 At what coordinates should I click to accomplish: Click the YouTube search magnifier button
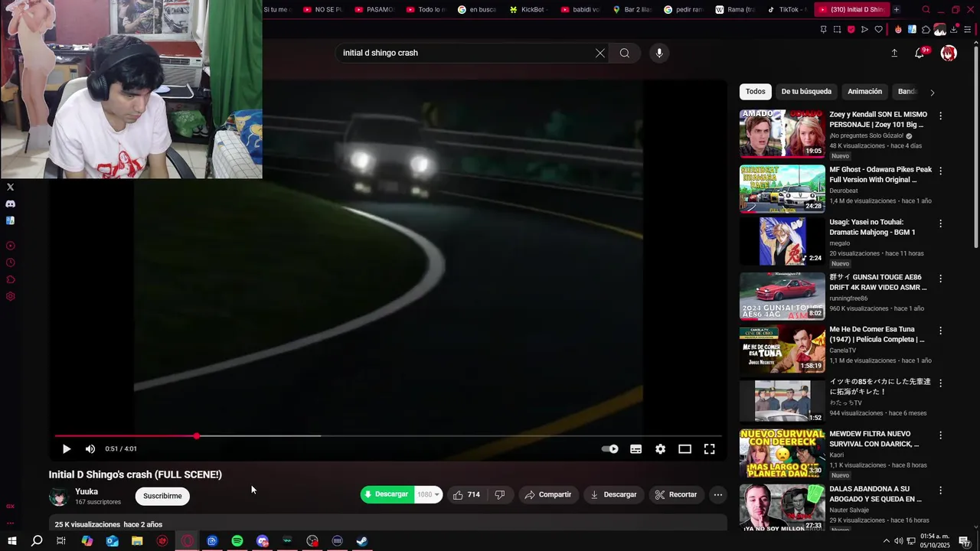(625, 53)
